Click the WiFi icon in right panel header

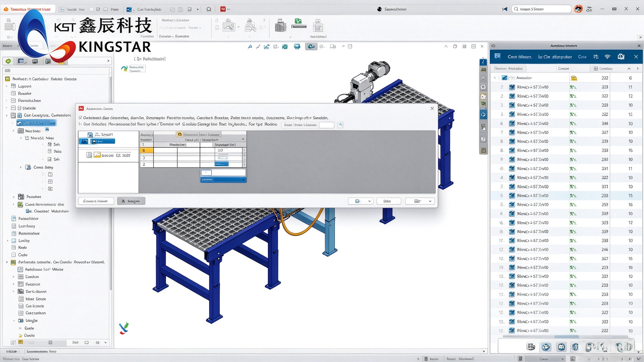607,57
